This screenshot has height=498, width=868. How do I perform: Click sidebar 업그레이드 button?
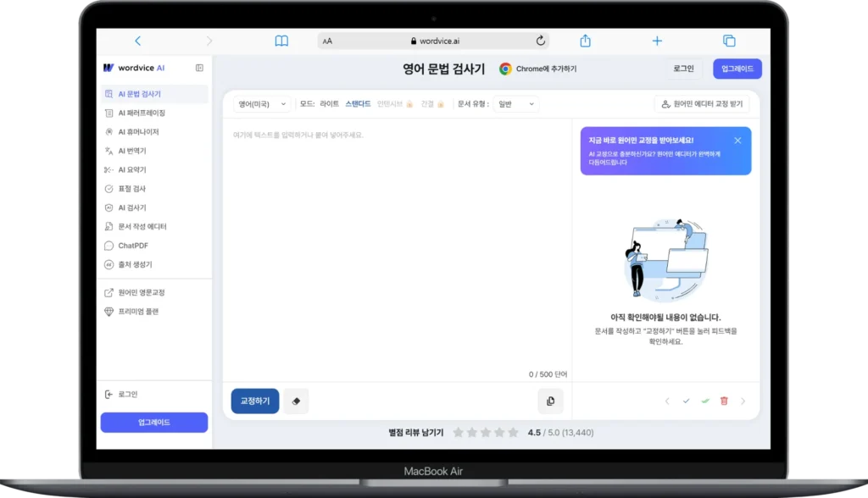pos(154,422)
